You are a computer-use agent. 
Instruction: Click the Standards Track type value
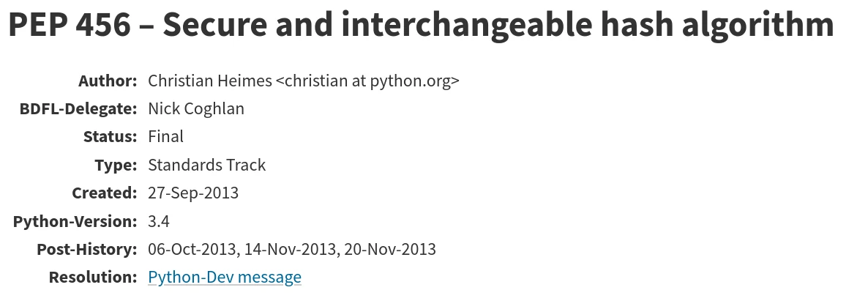(x=207, y=165)
